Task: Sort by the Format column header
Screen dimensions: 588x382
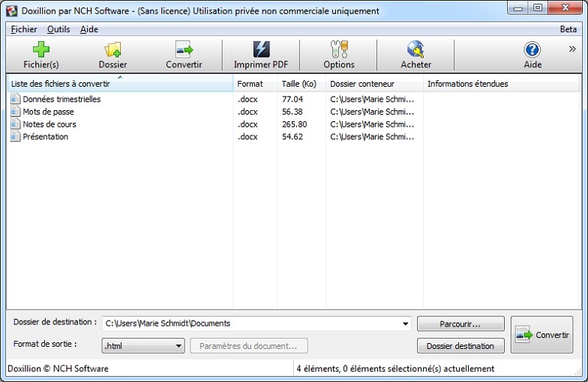Action: pos(255,84)
